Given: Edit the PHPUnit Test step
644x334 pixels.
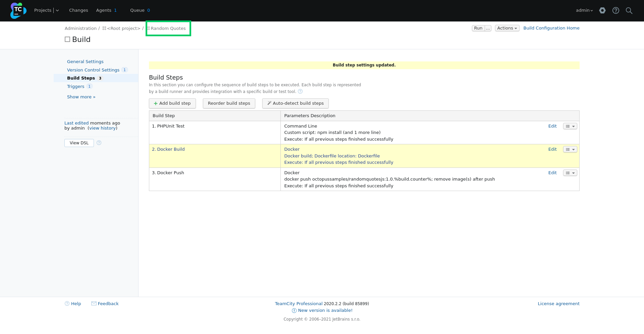Looking at the screenshot, I should click(552, 126).
